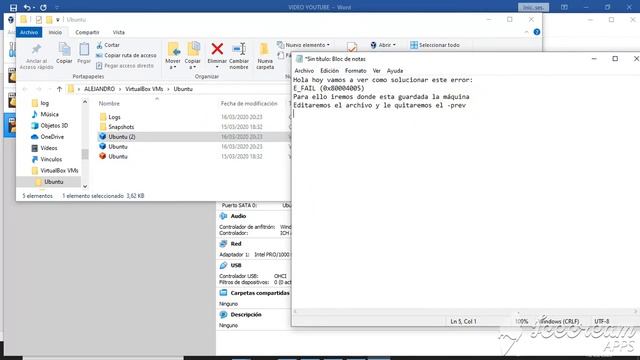This screenshot has width=640, height=360.
Task: Click Ubuntu in breadcrumb path
Action: pos(183,89)
